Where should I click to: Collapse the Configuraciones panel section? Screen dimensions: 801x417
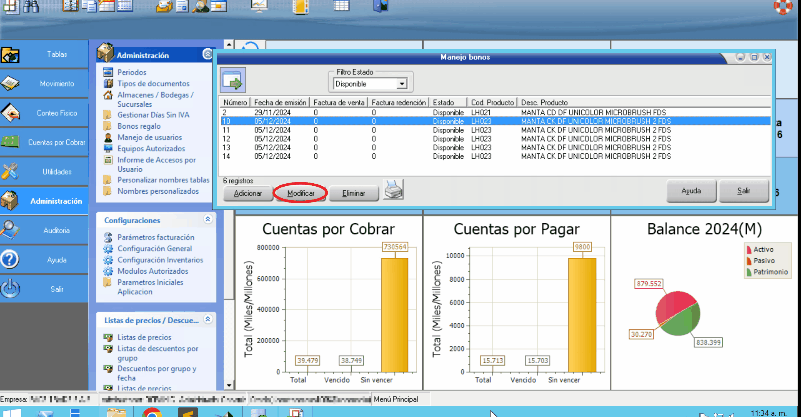point(208,219)
